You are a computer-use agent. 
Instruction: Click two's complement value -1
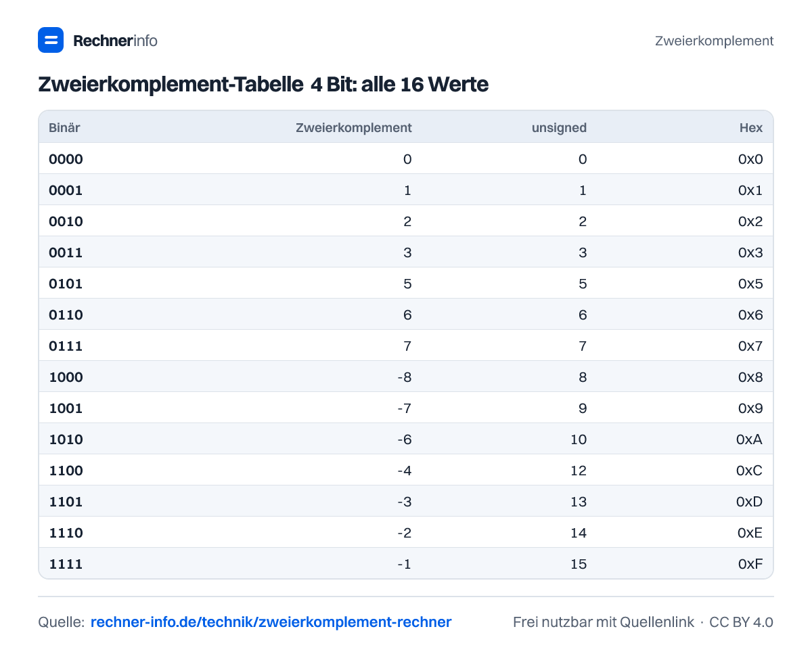pos(405,564)
